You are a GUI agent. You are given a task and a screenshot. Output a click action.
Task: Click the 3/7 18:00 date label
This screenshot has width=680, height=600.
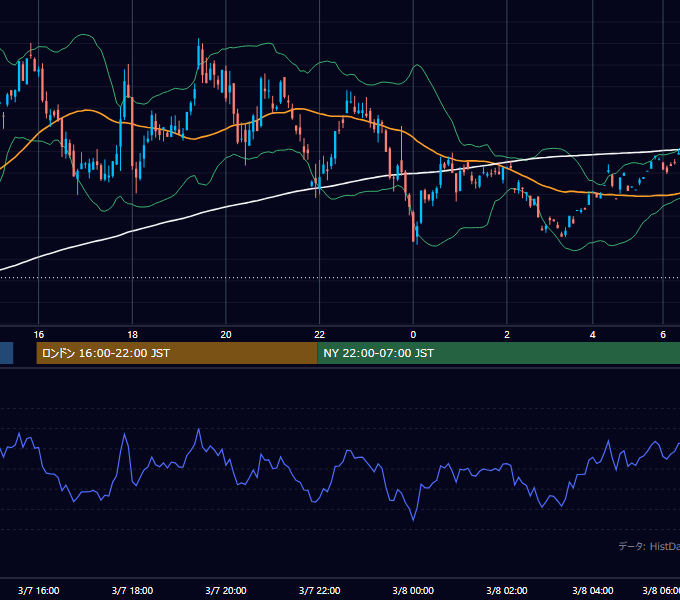tap(132, 590)
